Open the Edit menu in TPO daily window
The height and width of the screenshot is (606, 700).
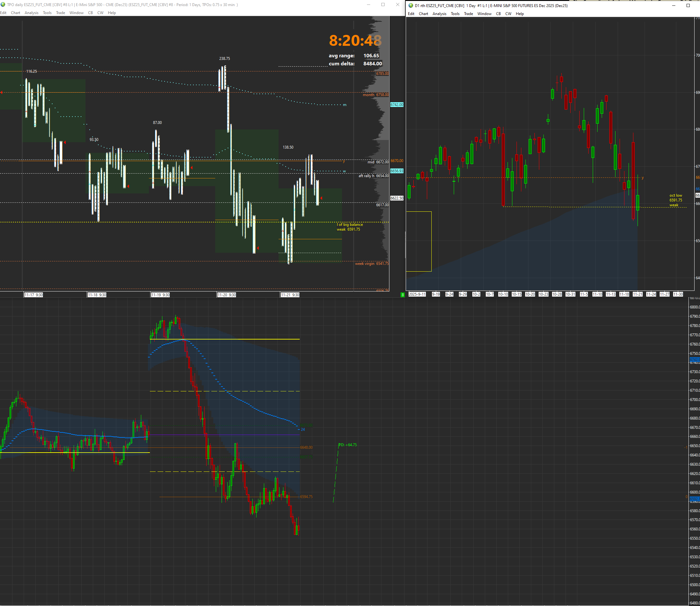tap(4, 13)
